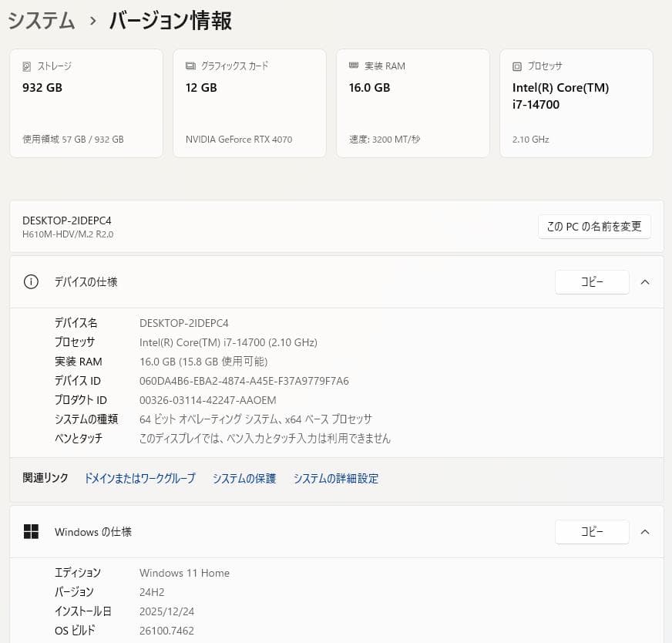
Task: Click the システムの種類 label
Action: click(x=86, y=419)
